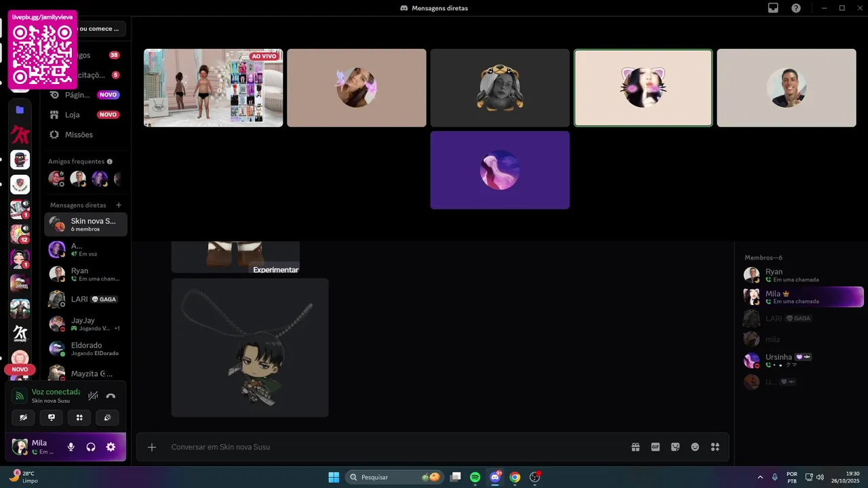Open the Levi keychain image in chat

click(250, 348)
